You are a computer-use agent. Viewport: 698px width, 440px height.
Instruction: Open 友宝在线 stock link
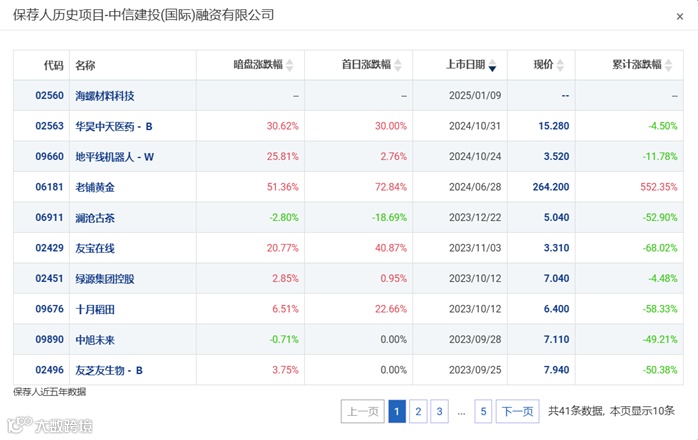[x=95, y=248]
